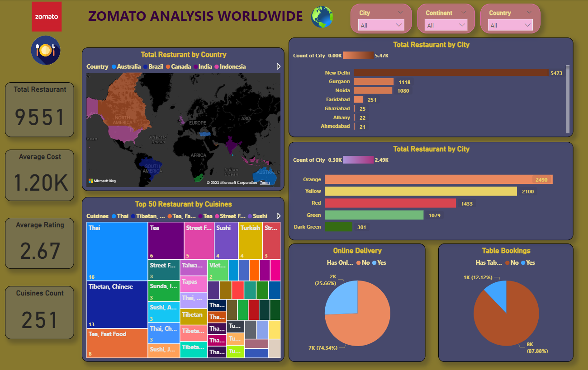Open the City filter dropdown
Image resolution: width=588 pixels, height=370 pixels.
(381, 25)
